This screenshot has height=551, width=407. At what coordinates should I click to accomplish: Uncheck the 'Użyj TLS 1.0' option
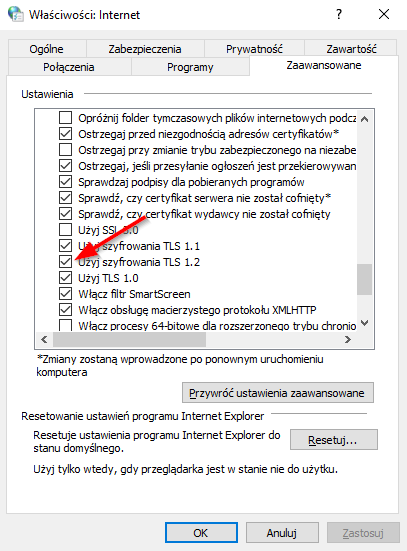click(x=65, y=278)
